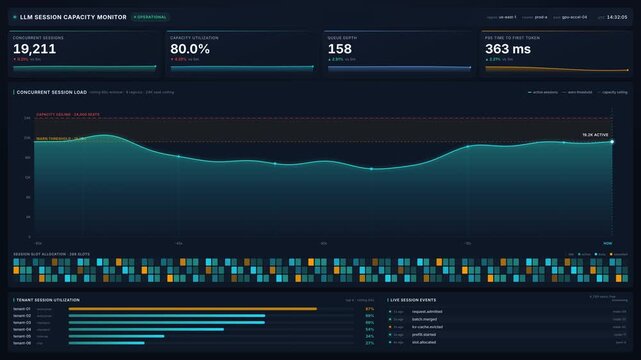The image size is (641, 360).
Task: Select the prod-a cluster value in header
Action: (x=541, y=17)
